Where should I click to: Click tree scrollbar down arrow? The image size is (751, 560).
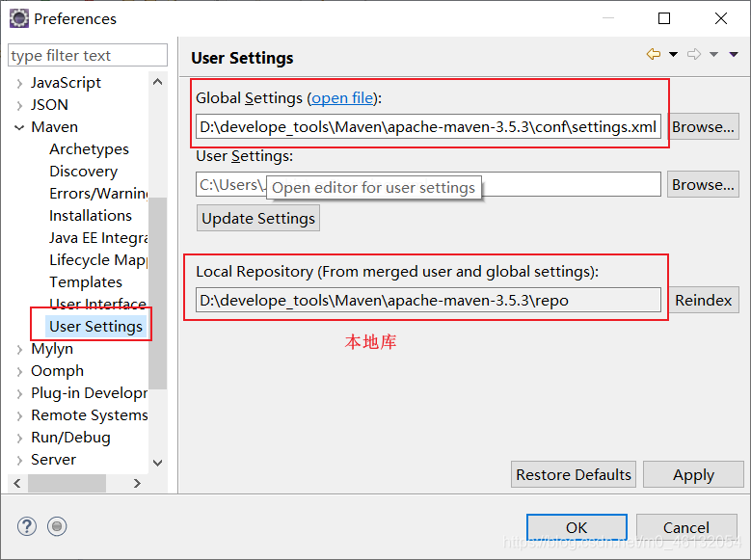tap(157, 463)
